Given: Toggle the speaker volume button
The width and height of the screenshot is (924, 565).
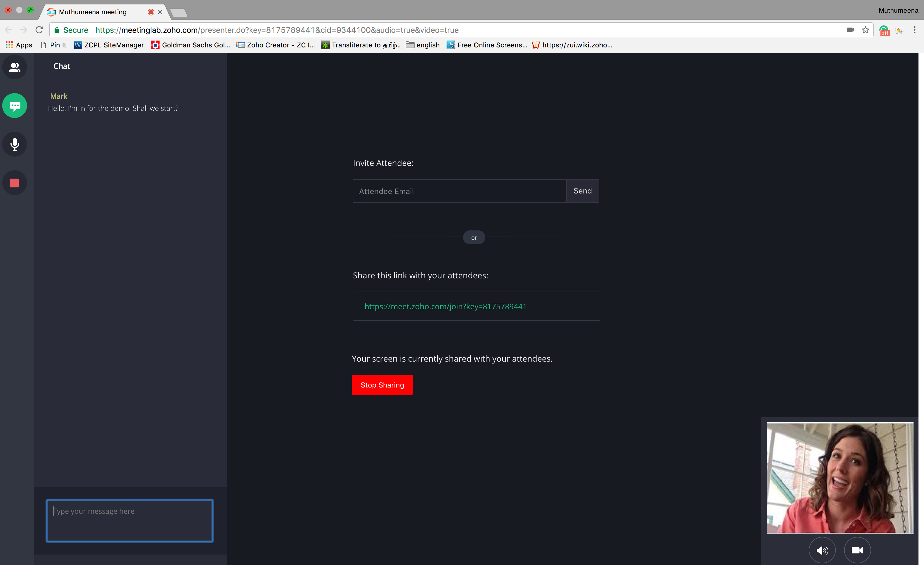Looking at the screenshot, I should pyautogui.click(x=822, y=550).
